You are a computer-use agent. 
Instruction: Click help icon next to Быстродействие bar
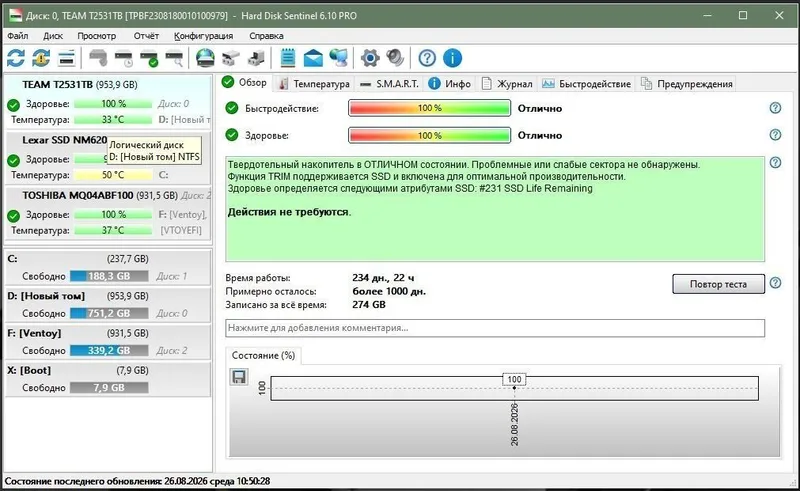pos(775,108)
